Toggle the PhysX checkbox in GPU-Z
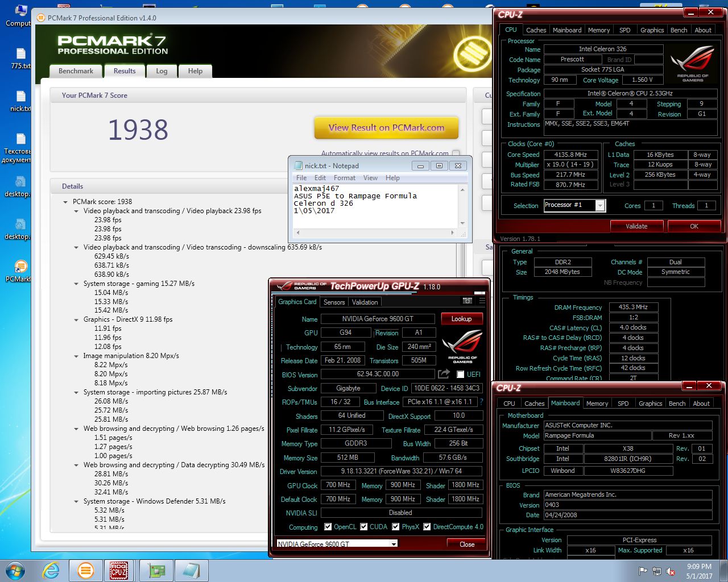 396,527
